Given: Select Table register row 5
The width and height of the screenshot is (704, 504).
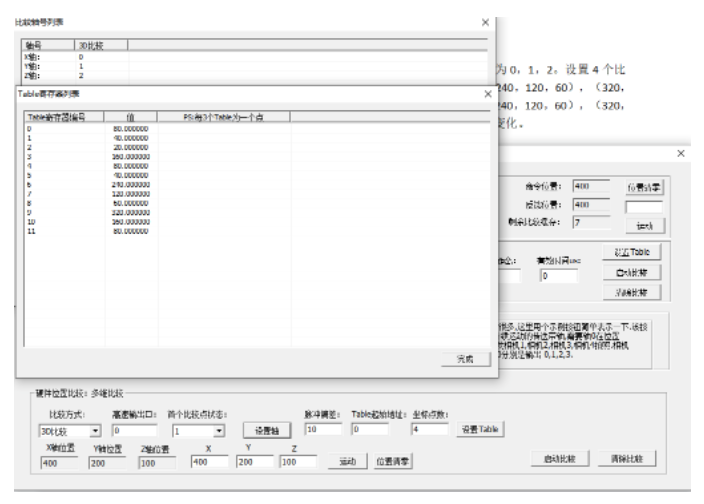Looking at the screenshot, I should click(257, 175).
